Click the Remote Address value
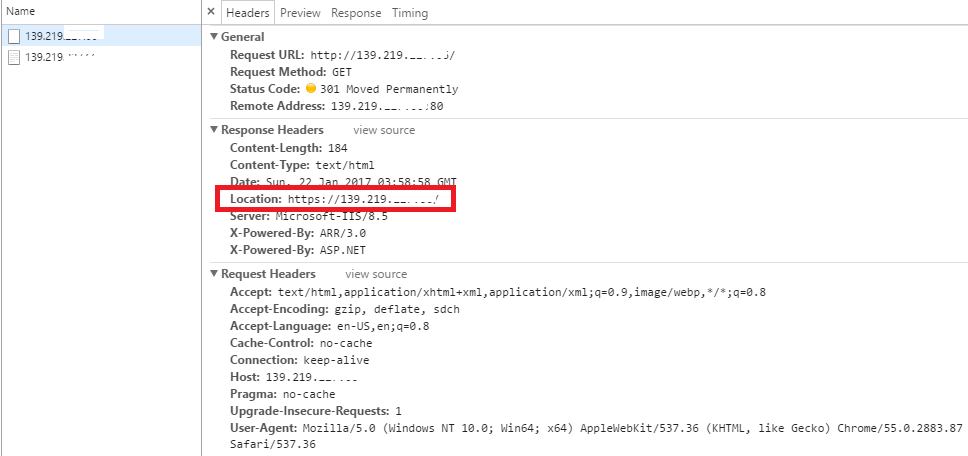This screenshot has width=968, height=456. point(387,106)
